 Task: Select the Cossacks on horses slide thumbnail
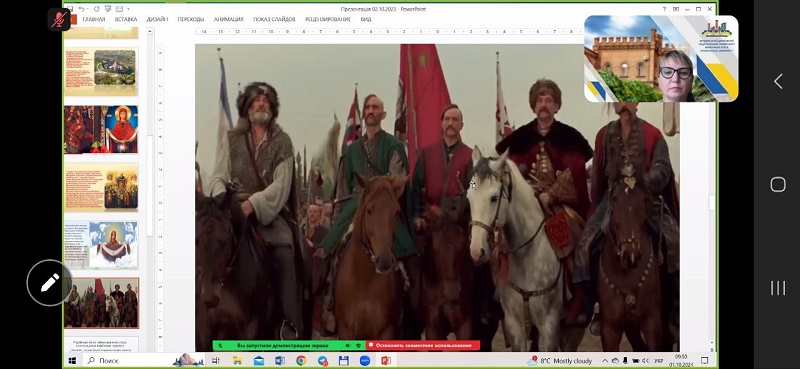click(x=101, y=303)
